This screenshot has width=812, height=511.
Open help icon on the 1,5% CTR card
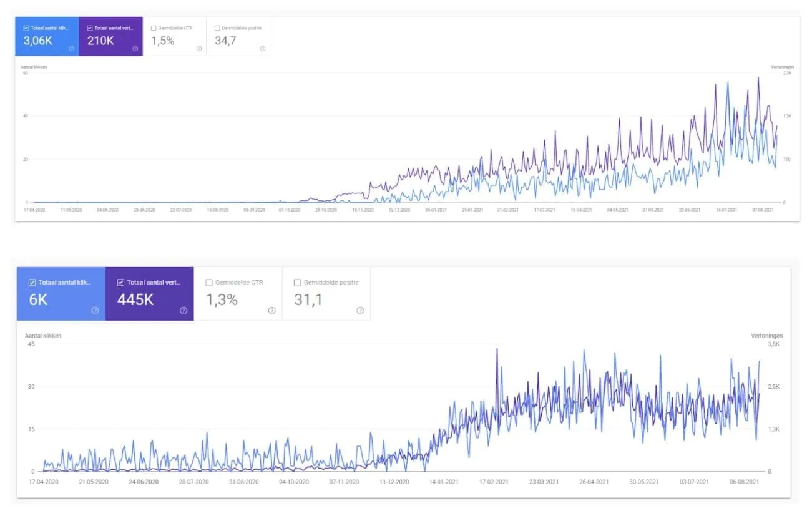198,49
